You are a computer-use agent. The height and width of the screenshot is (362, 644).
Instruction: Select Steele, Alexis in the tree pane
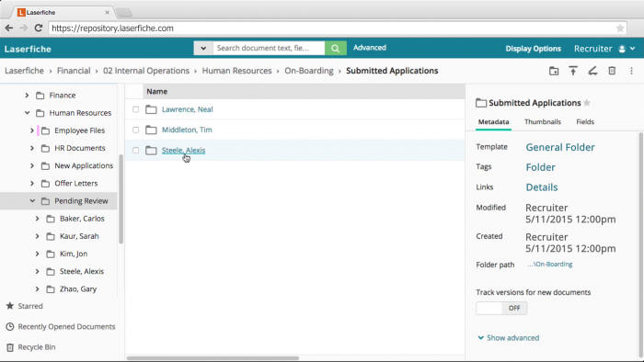click(82, 271)
